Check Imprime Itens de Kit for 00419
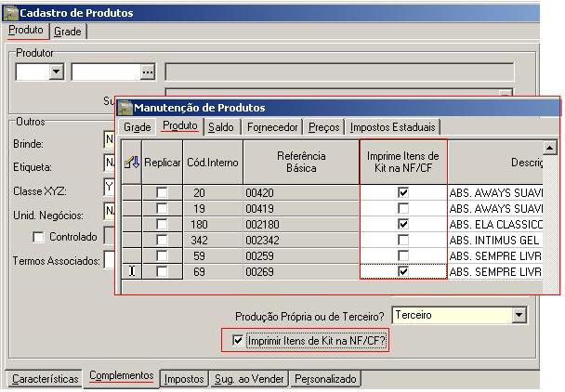Screen dimensions: 565x392 coord(403,208)
